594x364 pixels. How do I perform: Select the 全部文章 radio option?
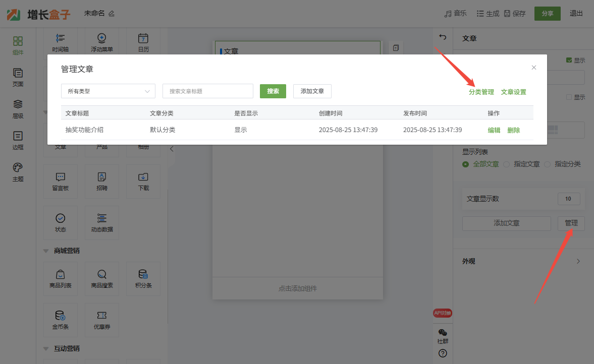click(x=466, y=164)
